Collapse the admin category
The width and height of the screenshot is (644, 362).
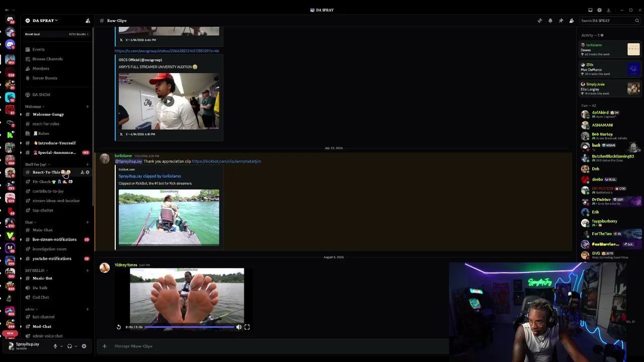click(x=31, y=309)
